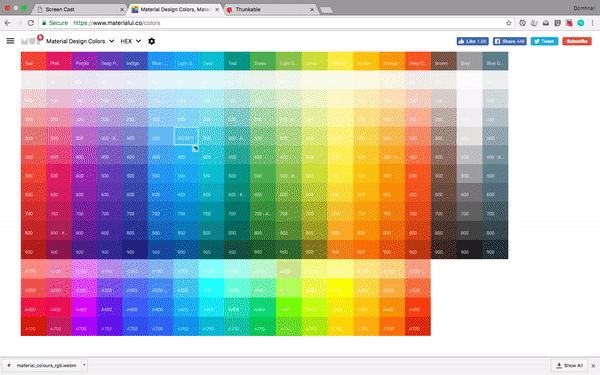This screenshot has height=375, width=600.
Task: Open a new browser tab
Action: click(326, 10)
